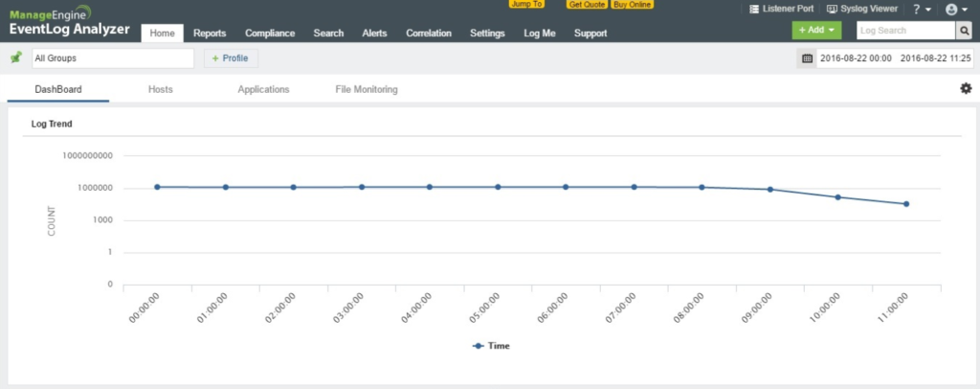The height and width of the screenshot is (389, 980).
Task: Open dashboard settings gear icon
Action: 966,89
